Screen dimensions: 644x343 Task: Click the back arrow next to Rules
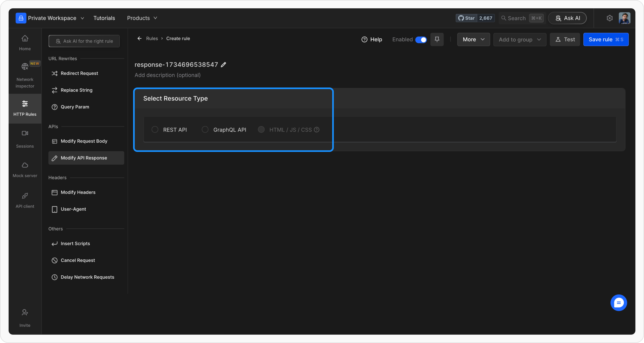point(140,38)
